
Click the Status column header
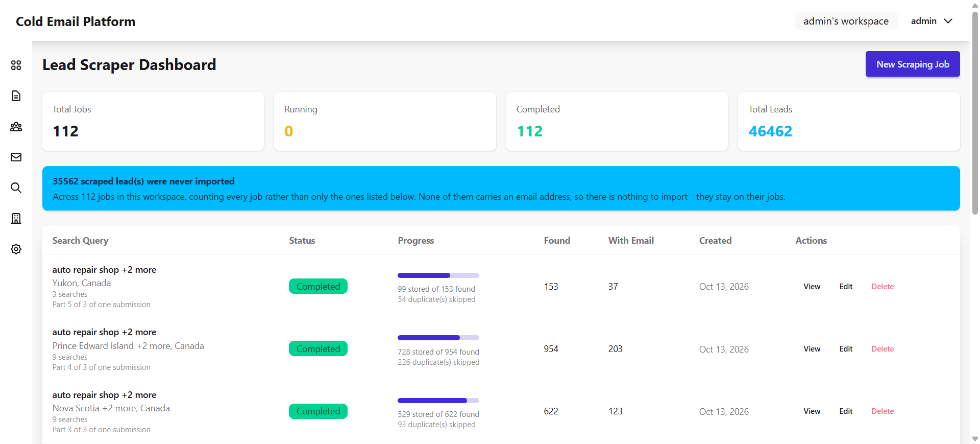302,241
